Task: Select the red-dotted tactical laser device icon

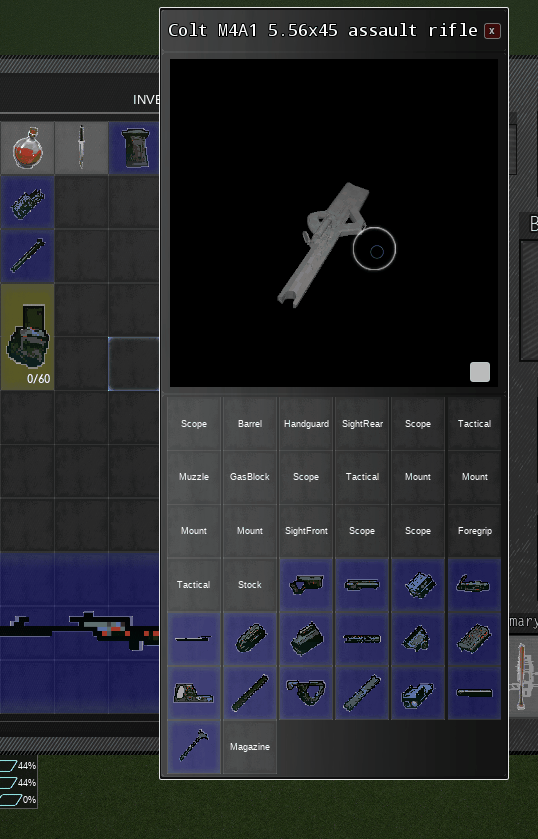Action: click(x=474, y=639)
